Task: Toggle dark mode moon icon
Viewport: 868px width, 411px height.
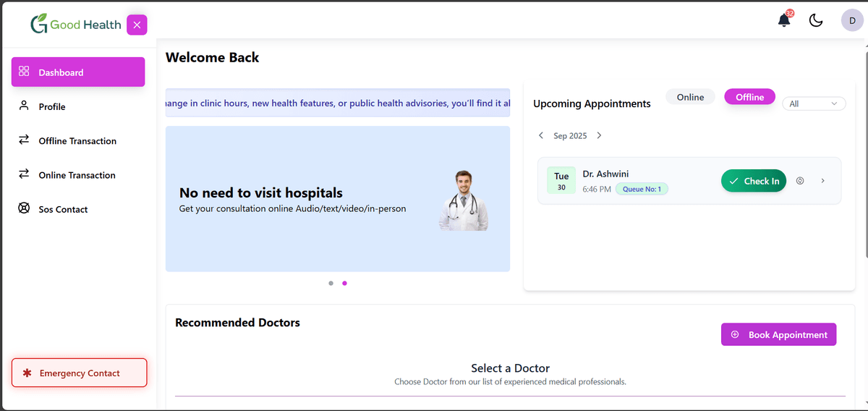Action: pos(816,20)
